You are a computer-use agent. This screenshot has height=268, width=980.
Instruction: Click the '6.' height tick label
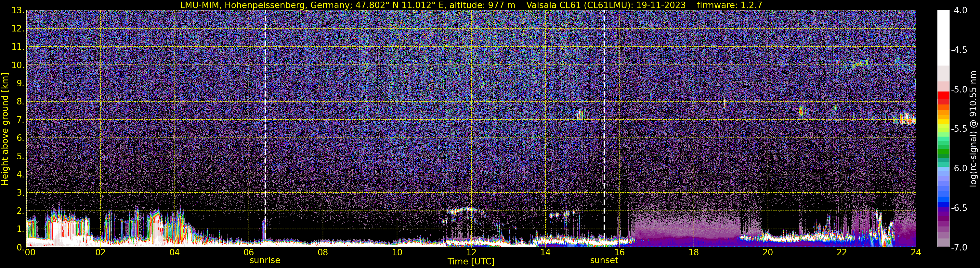pos(20,138)
